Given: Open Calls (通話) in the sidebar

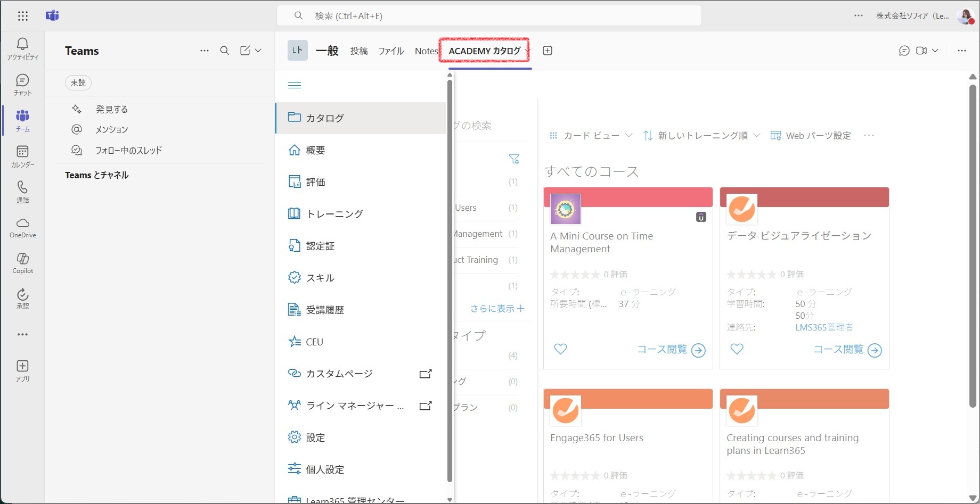Looking at the screenshot, I should pyautogui.click(x=22, y=192).
